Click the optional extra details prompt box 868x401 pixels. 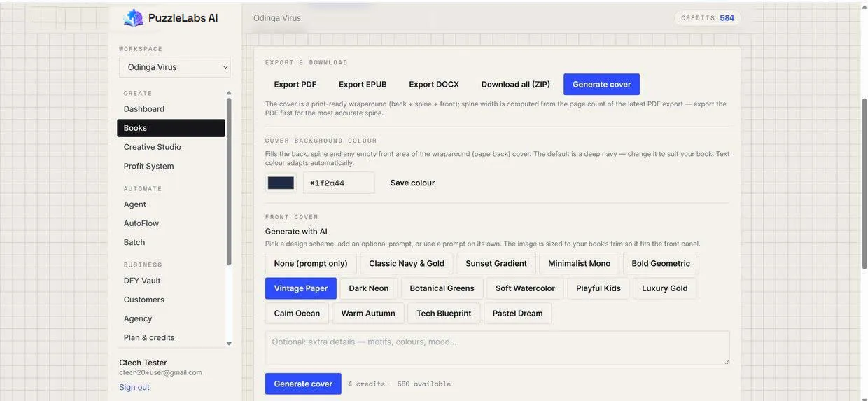coord(498,348)
